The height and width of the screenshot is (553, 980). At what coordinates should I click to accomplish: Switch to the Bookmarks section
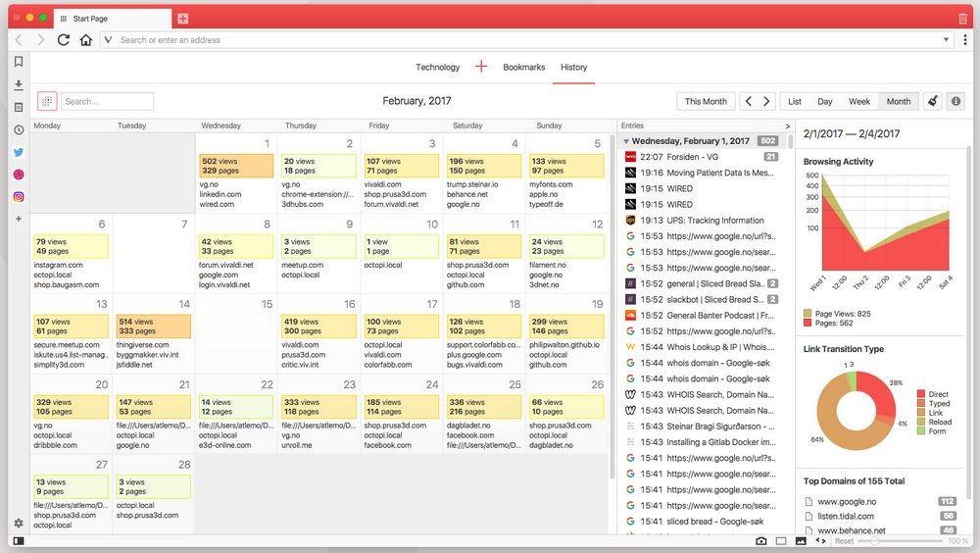coord(523,68)
